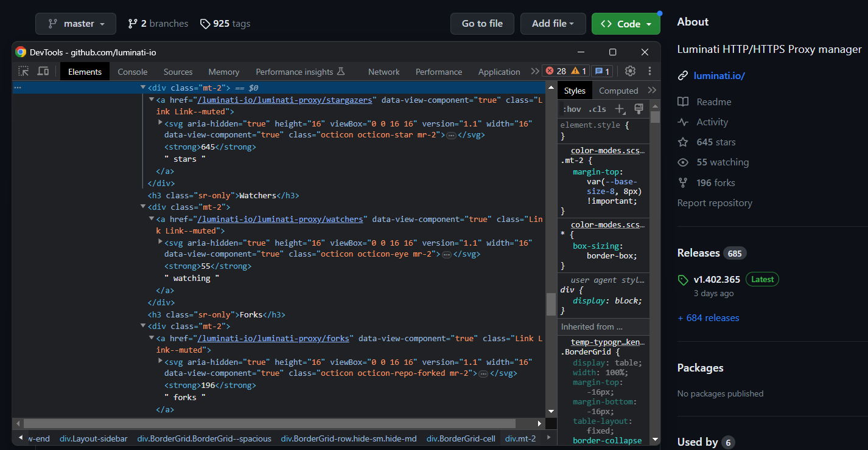Click the Elements panel horizontal scrollbar

[x=269, y=423]
